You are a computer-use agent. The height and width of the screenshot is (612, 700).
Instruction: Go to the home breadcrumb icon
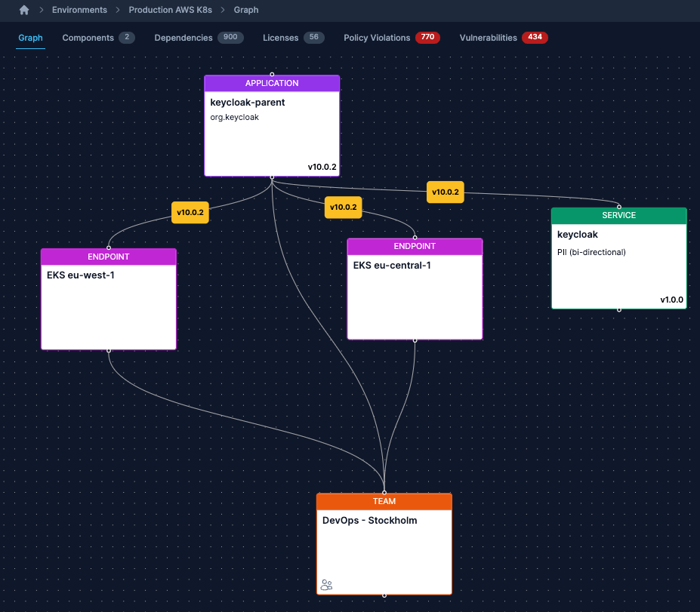[x=24, y=10]
